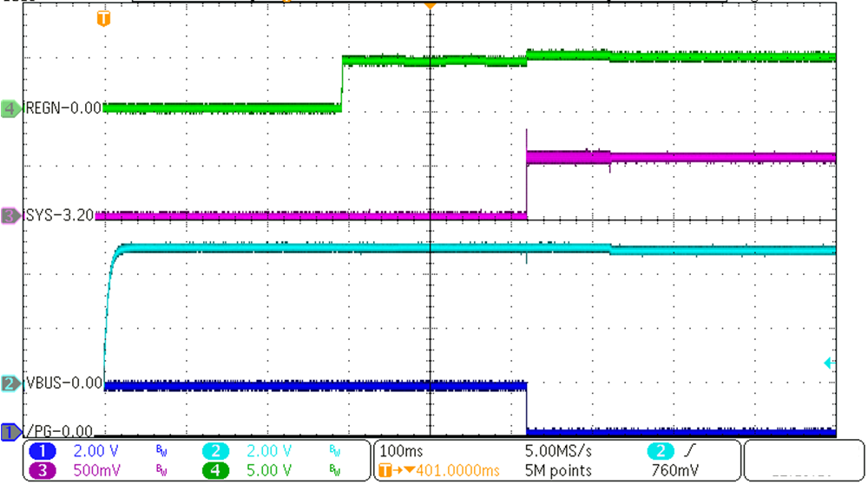868x504 pixels.
Task: Select the channel 1 /PG ground marker
Action: [10, 431]
